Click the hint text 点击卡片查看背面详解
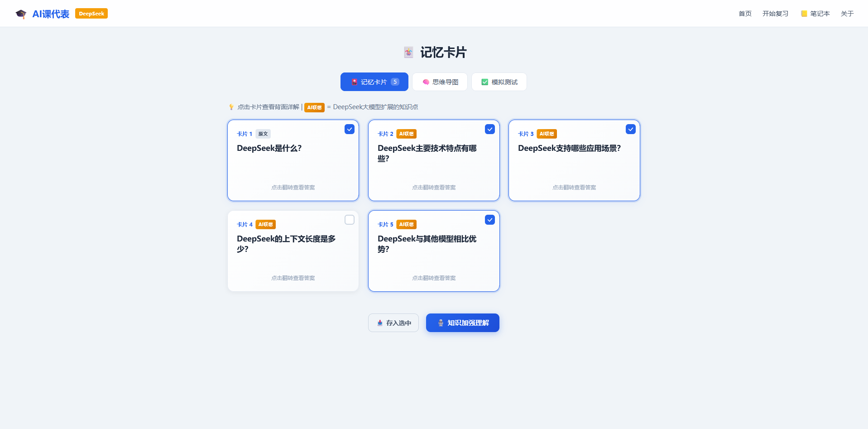868x429 pixels. [x=269, y=107]
